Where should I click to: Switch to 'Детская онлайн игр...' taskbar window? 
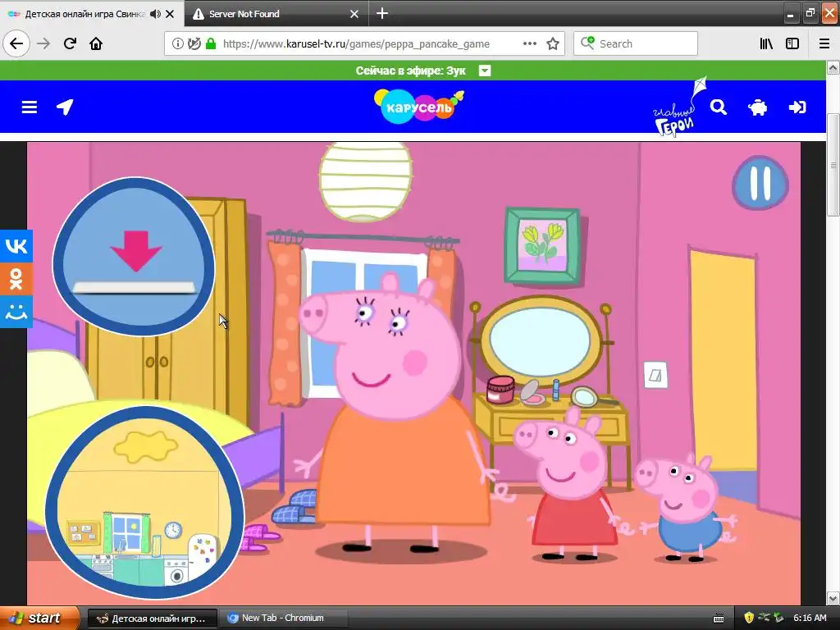point(152,619)
